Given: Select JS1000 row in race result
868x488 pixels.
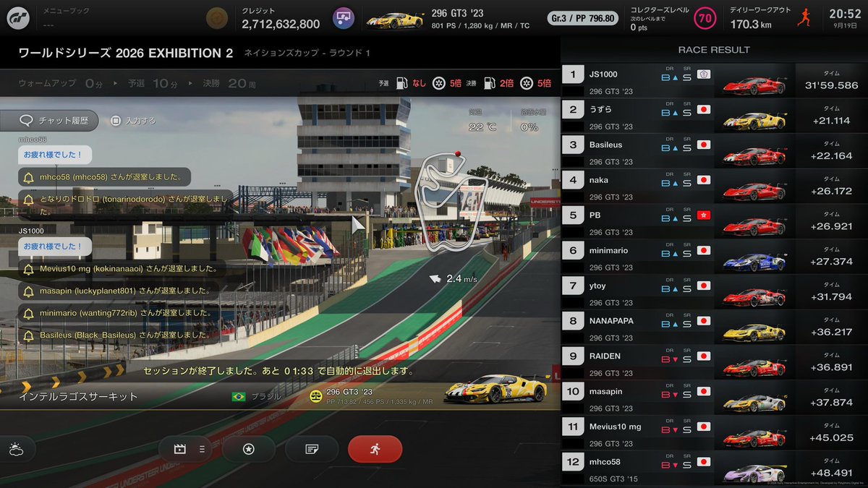Looking at the screenshot, I should tap(714, 80).
